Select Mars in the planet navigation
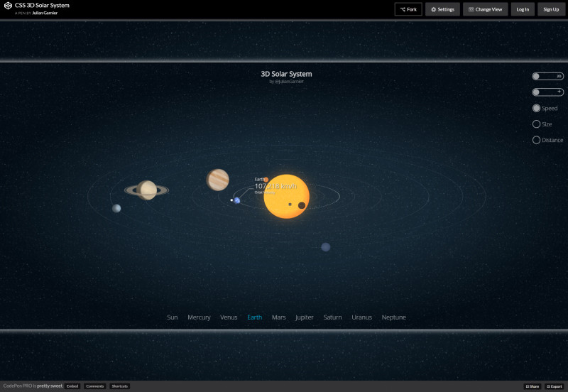568x392 pixels. (278, 317)
